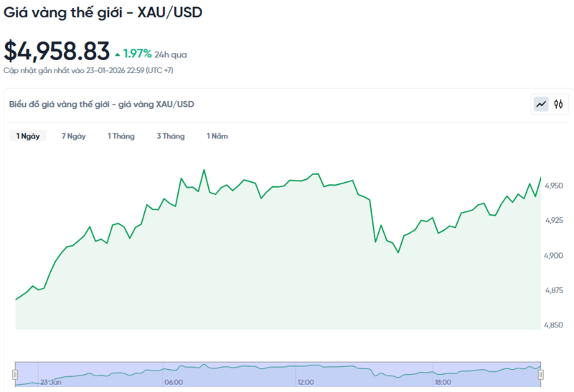Click the $4,958.83 gold price value
The image size is (574, 392).
pos(57,51)
